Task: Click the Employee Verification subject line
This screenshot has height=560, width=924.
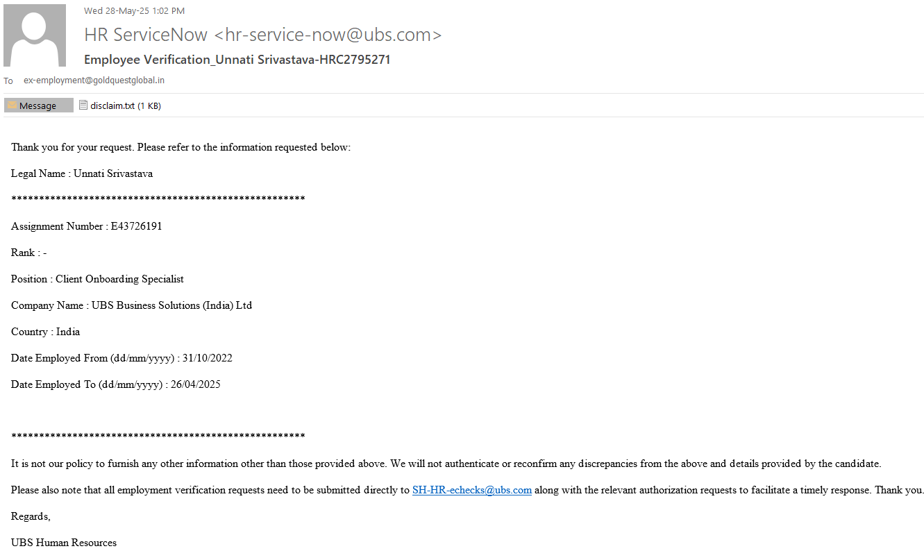Action: pyautogui.click(x=237, y=60)
